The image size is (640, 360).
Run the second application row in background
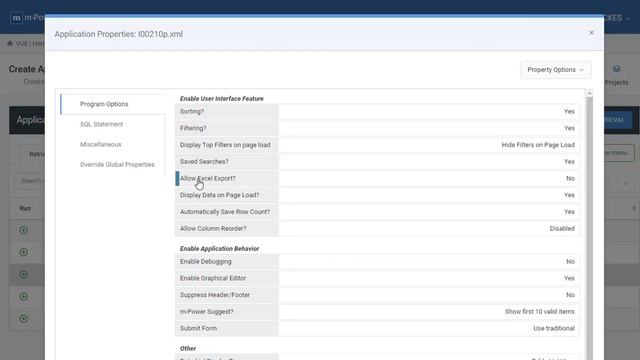click(24, 252)
